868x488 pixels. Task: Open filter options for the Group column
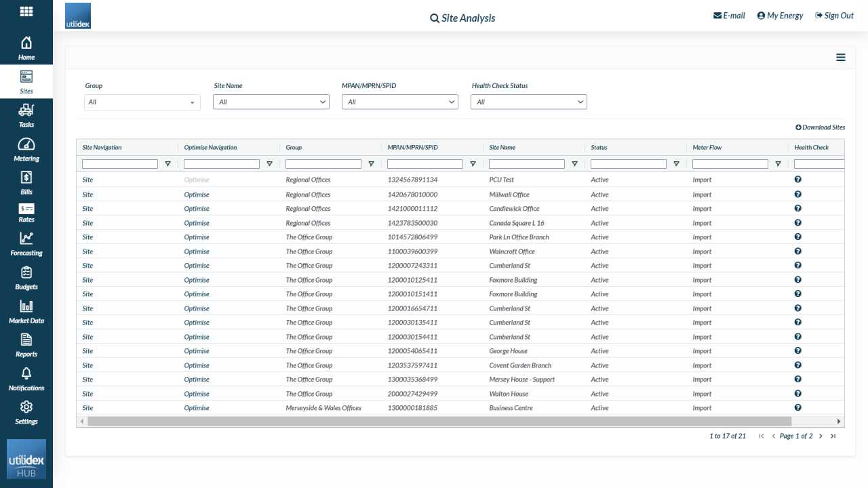(x=371, y=164)
